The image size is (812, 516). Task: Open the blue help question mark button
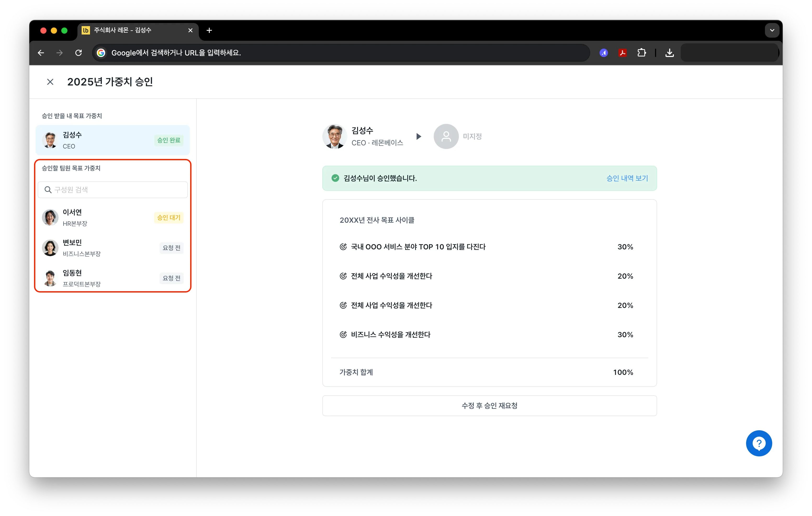[x=759, y=443]
